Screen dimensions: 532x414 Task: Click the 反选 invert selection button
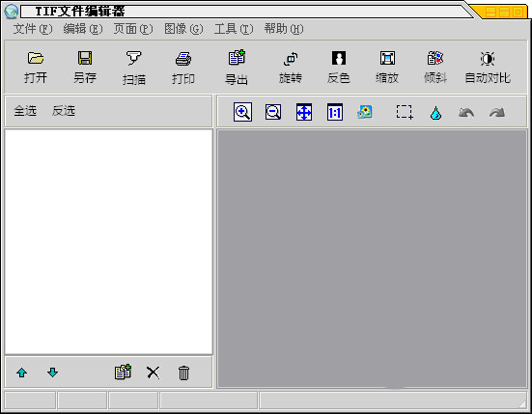(64, 111)
